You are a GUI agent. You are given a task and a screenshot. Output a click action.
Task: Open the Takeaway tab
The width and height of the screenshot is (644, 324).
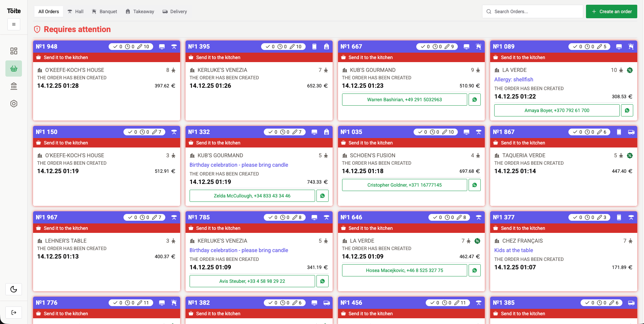point(140,11)
